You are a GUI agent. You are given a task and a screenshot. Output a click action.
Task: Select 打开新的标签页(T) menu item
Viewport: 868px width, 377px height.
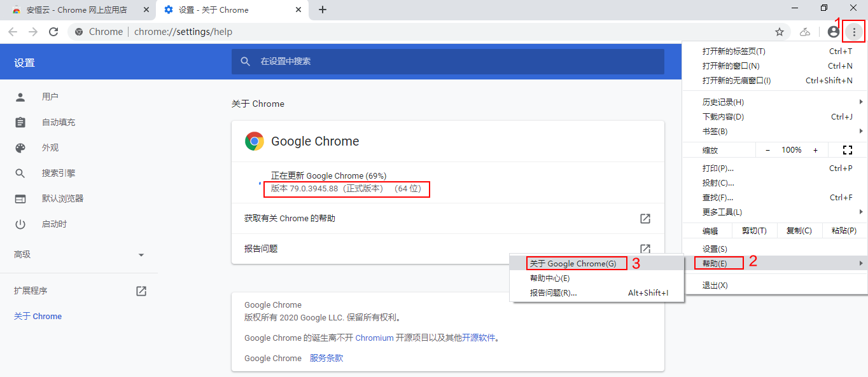pos(774,51)
